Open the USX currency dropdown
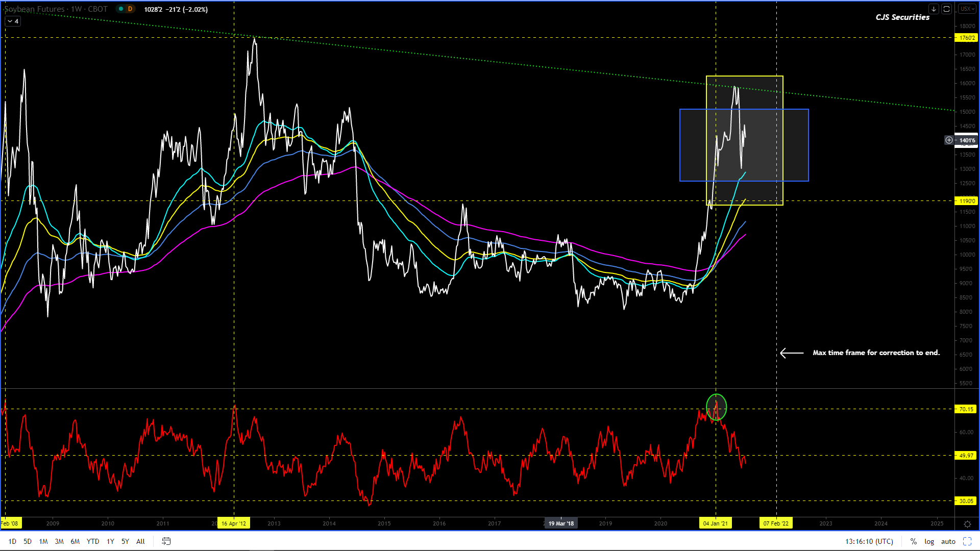Screen dimensions: 980x551 967,9
